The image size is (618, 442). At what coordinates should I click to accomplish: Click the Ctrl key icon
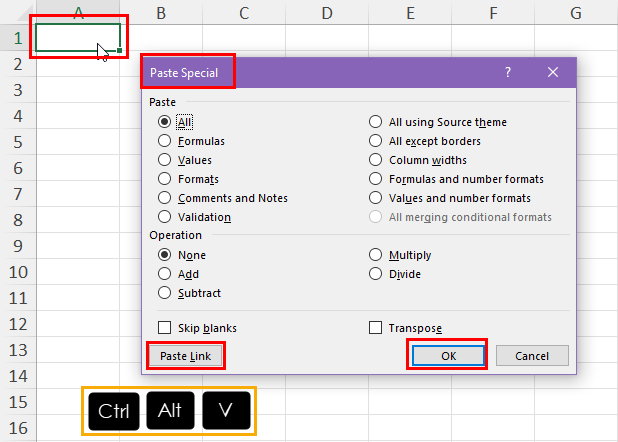tap(114, 411)
